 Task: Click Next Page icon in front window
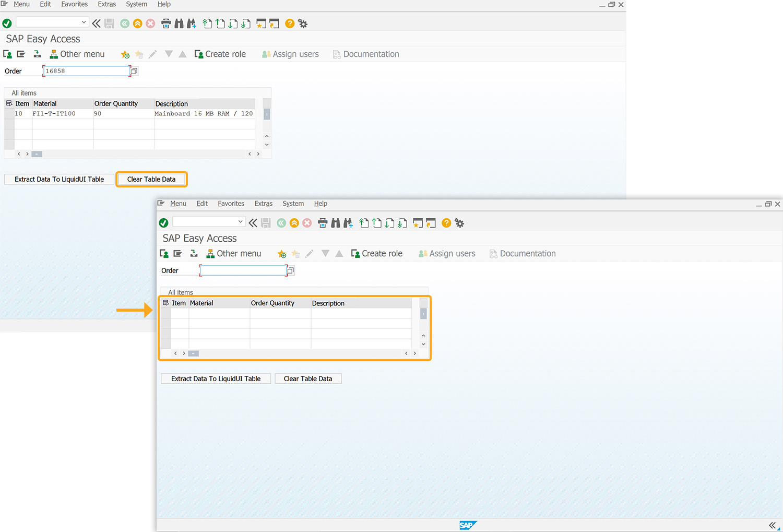coord(389,223)
